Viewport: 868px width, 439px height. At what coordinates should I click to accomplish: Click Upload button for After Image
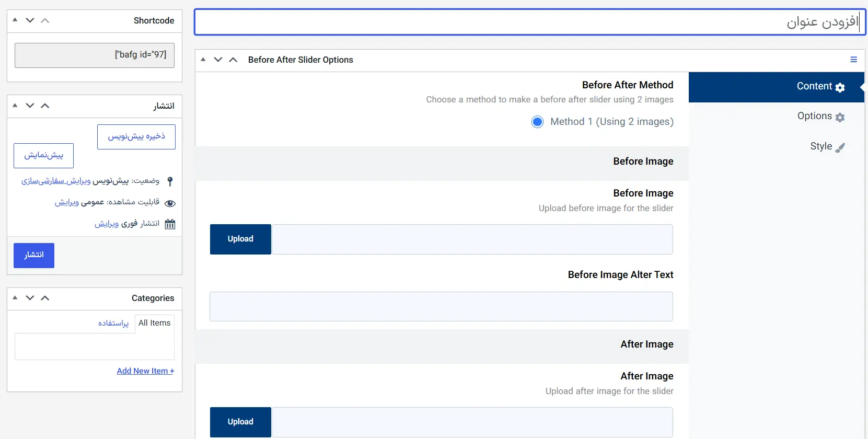click(240, 422)
